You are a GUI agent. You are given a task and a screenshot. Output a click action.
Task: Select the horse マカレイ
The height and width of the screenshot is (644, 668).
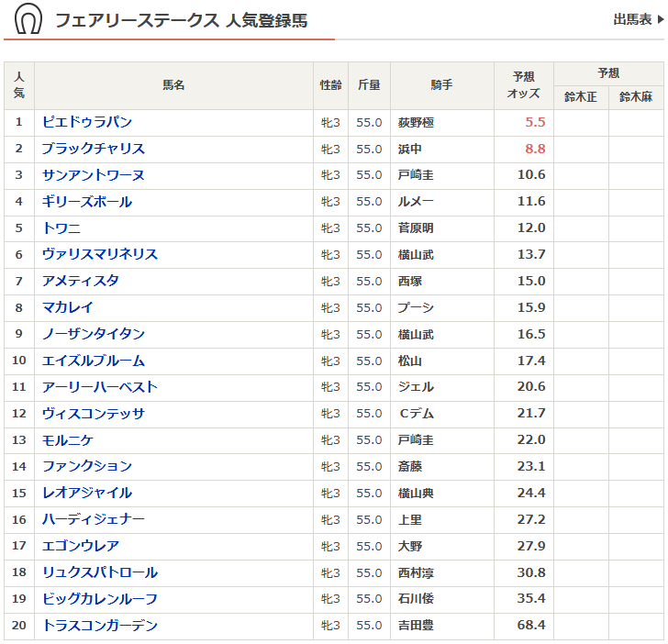point(68,307)
